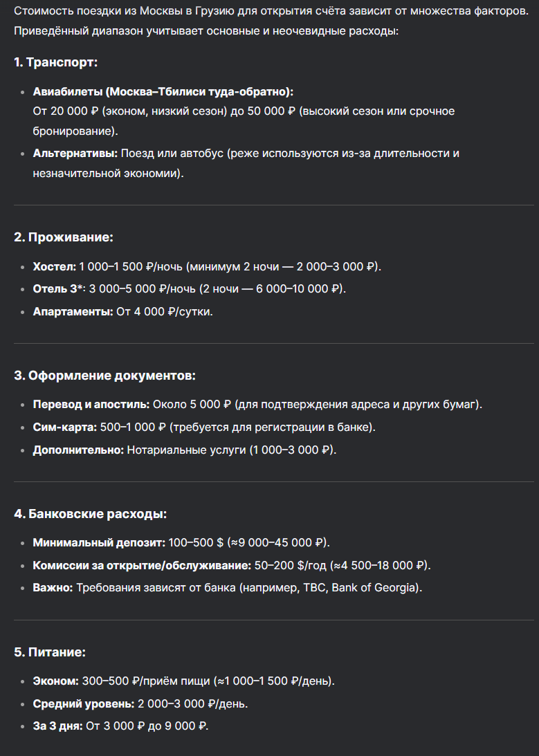Click the '5. Питание:' heading
This screenshot has height=756, width=539.
[50, 652]
